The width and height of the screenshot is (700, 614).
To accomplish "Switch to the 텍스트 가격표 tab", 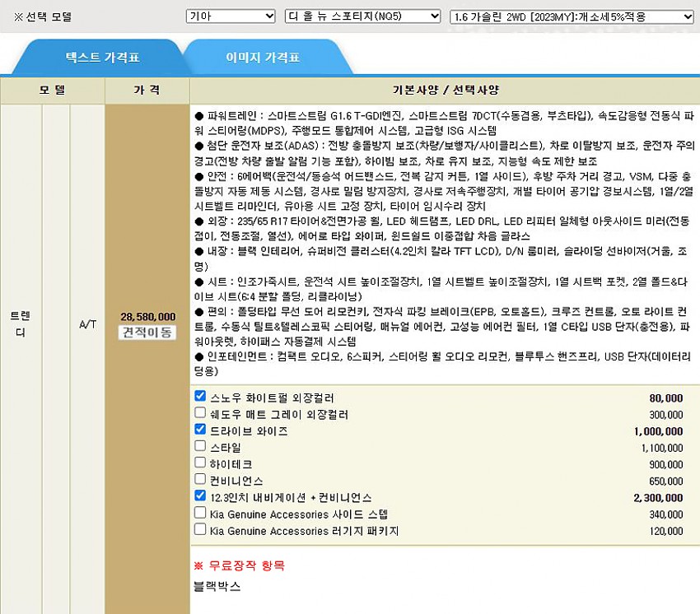I will 102,58.
